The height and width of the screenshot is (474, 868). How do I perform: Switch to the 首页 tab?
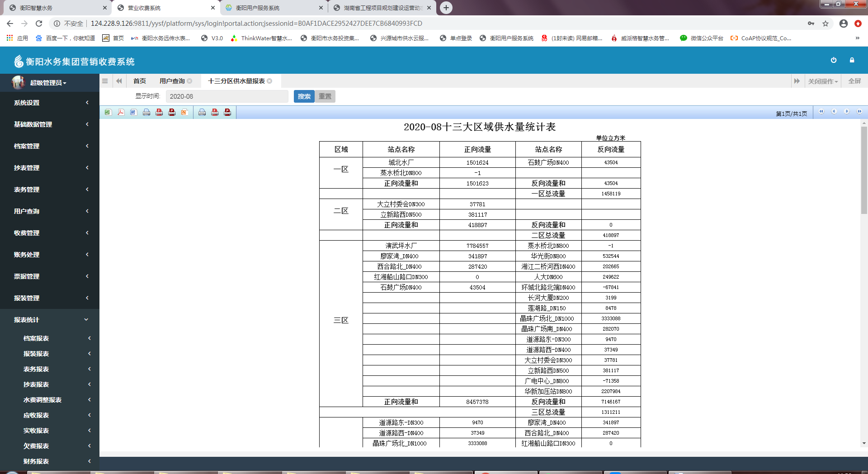pos(140,81)
